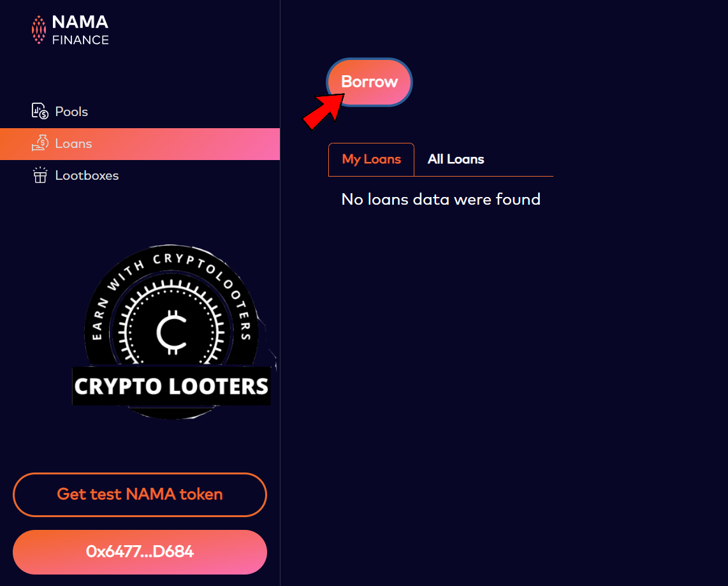This screenshot has width=728, height=586.
Task: Switch to the My Loans tab
Action: [x=371, y=159]
